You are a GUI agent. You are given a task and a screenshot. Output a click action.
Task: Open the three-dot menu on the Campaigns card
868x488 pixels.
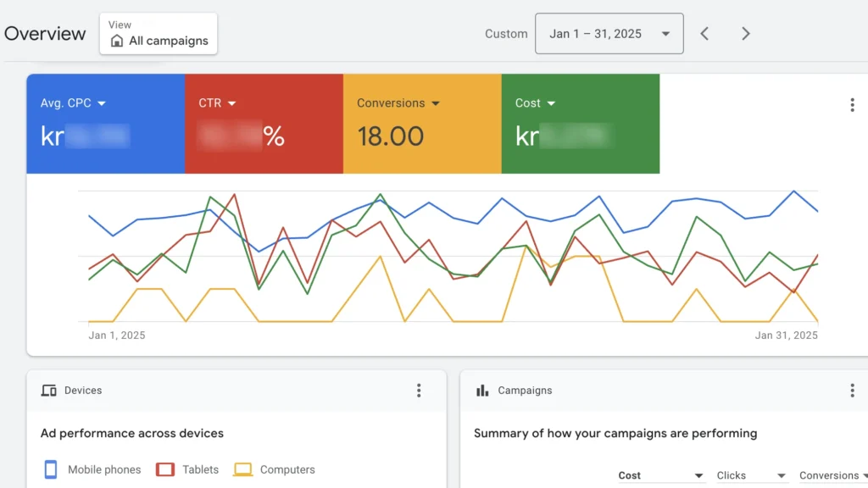point(852,391)
